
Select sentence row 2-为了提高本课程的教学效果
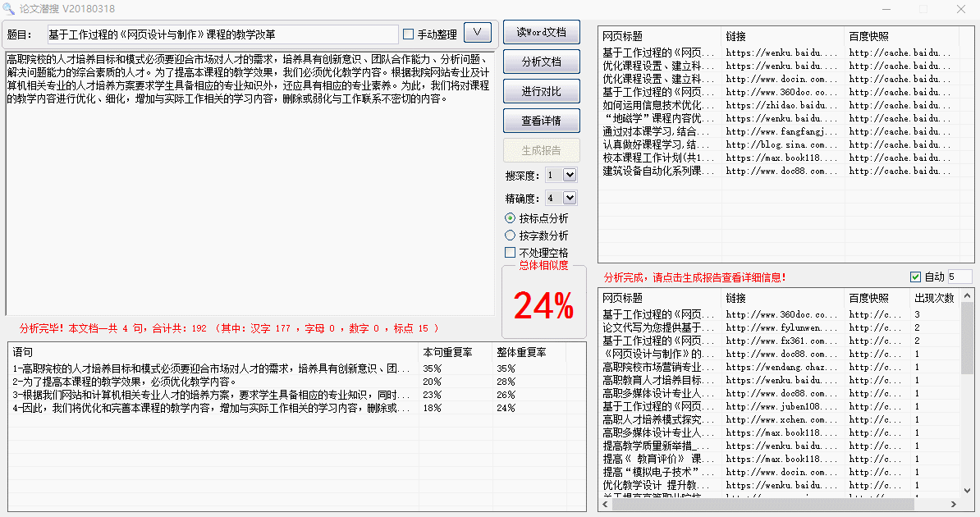point(296,382)
